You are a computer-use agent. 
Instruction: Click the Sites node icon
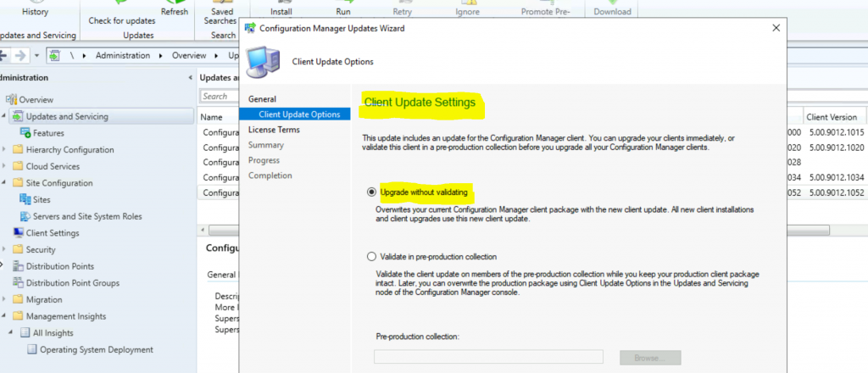pos(25,199)
